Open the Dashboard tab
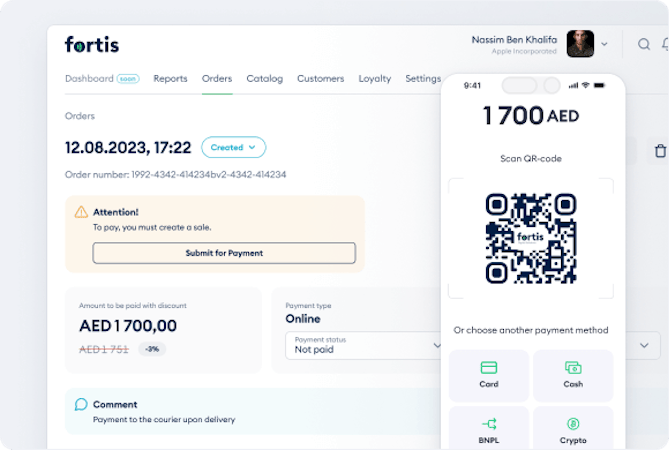 click(x=89, y=78)
